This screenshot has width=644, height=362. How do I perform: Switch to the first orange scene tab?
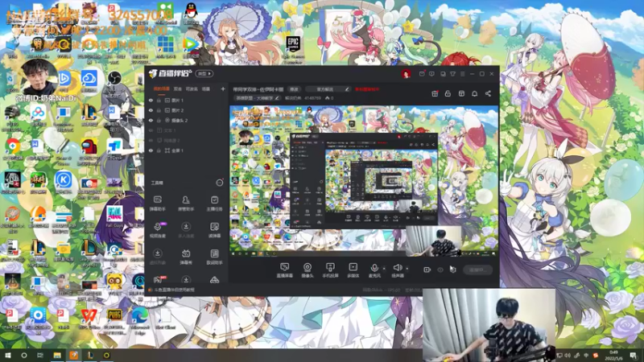pyautogui.click(x=162, y=88)
